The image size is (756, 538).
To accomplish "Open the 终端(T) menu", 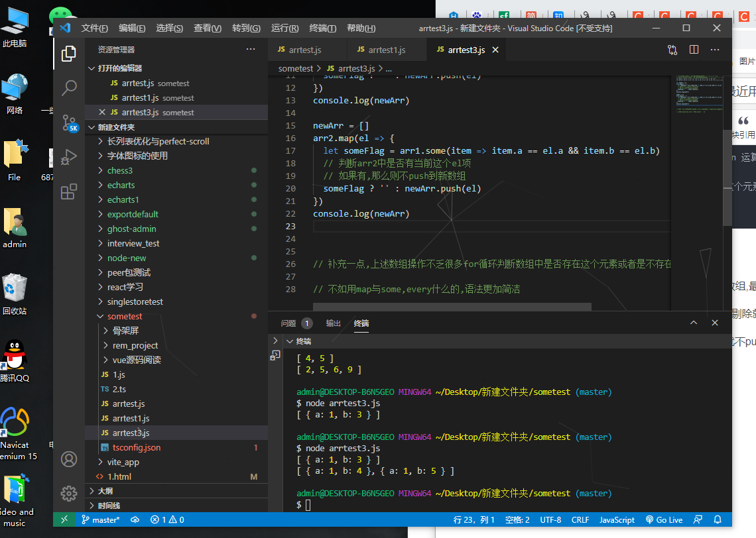I will click(x=323, y=28).
